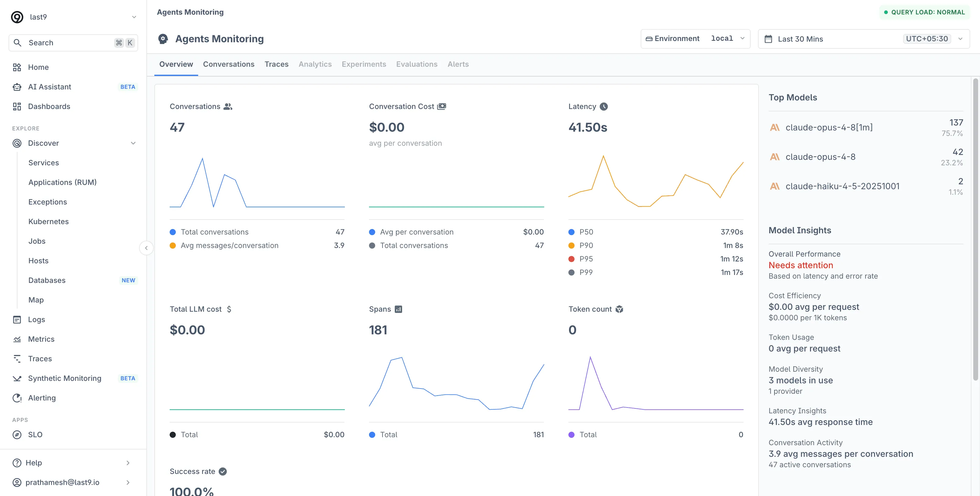Click the Token count cube icon
This screenshot has width=980, height=496.
tap(619, 309)
